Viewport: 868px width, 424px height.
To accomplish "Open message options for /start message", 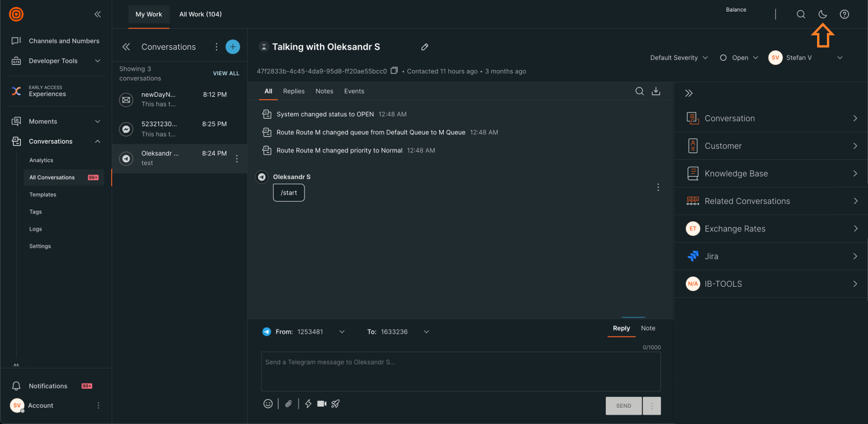I will 658,188.
